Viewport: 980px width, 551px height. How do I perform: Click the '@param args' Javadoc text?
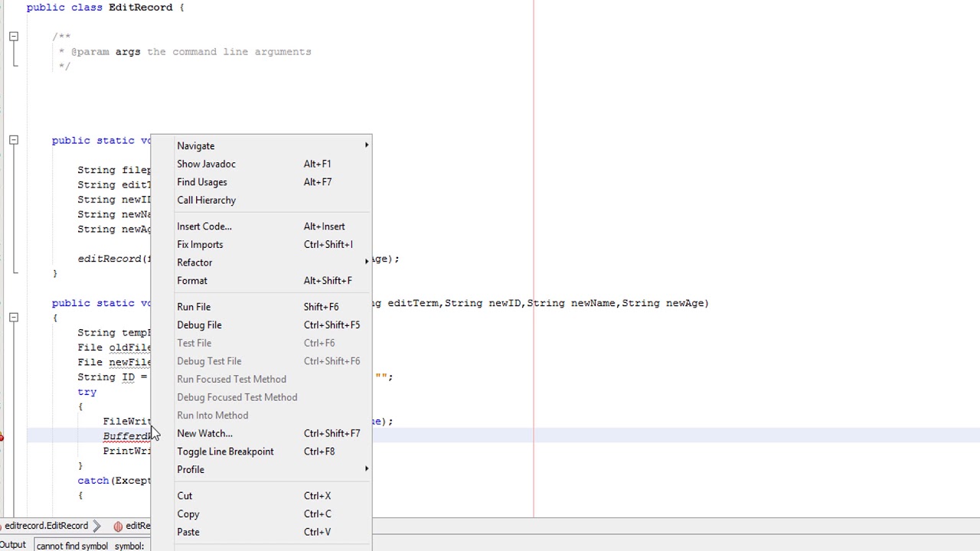coord(106,51)
